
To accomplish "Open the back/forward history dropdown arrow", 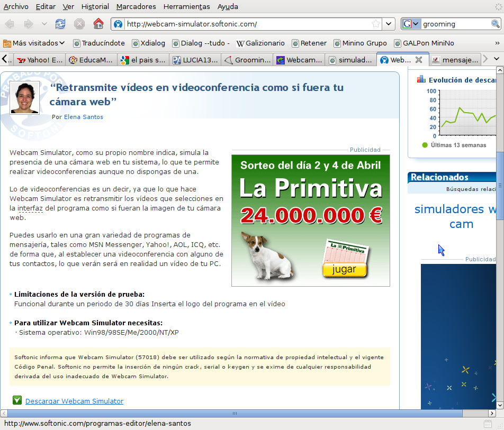I will [x=44, y=24].
